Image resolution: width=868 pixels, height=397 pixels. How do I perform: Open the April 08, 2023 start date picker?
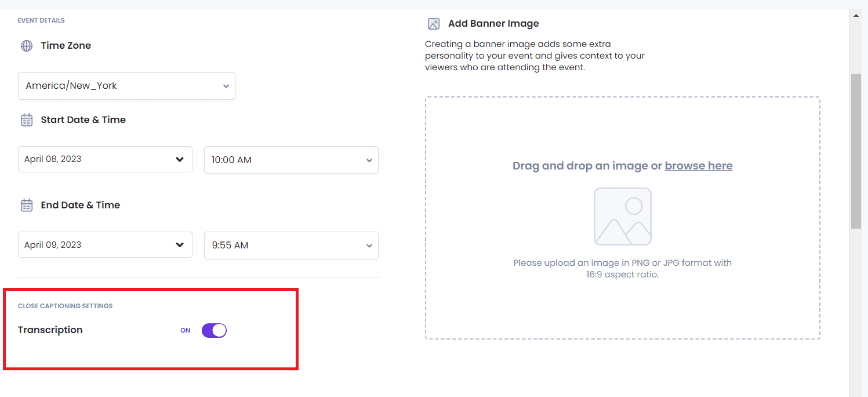(x=105, y=160)
